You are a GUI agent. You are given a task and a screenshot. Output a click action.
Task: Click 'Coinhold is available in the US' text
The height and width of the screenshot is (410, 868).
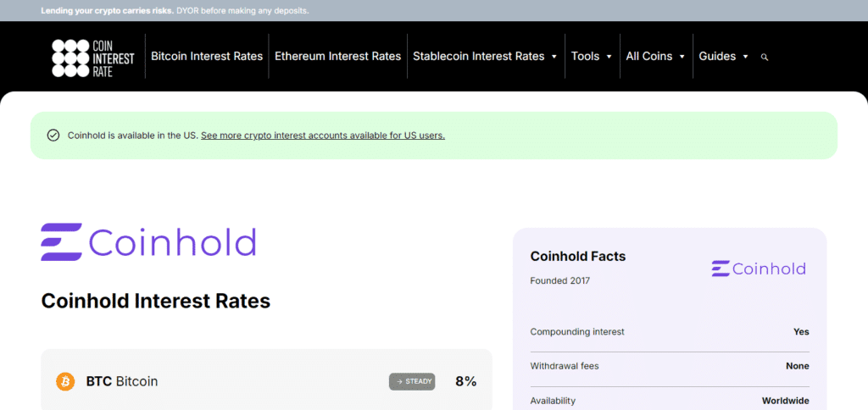click(133, 136)
